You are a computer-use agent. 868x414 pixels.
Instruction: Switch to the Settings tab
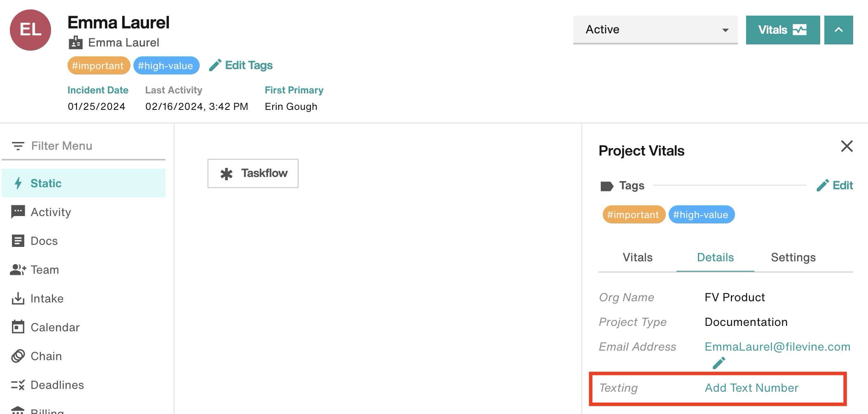point(793,258)
